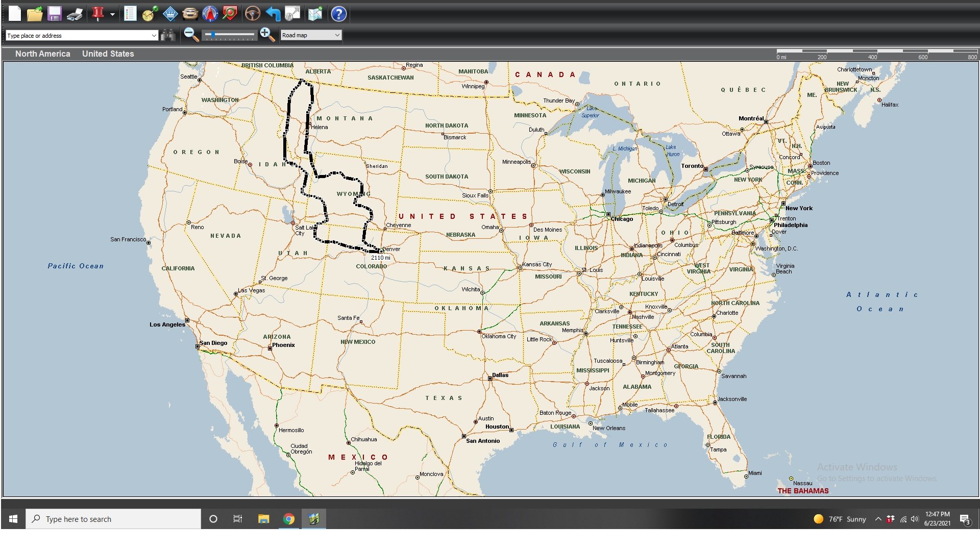Click the Minneapolis city label

click(517, 162)
